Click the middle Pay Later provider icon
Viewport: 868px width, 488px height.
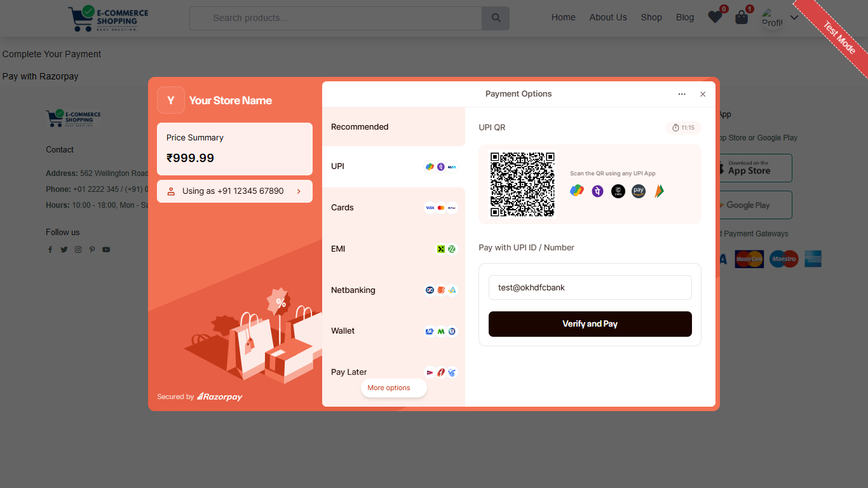click(x=441, y=372)
